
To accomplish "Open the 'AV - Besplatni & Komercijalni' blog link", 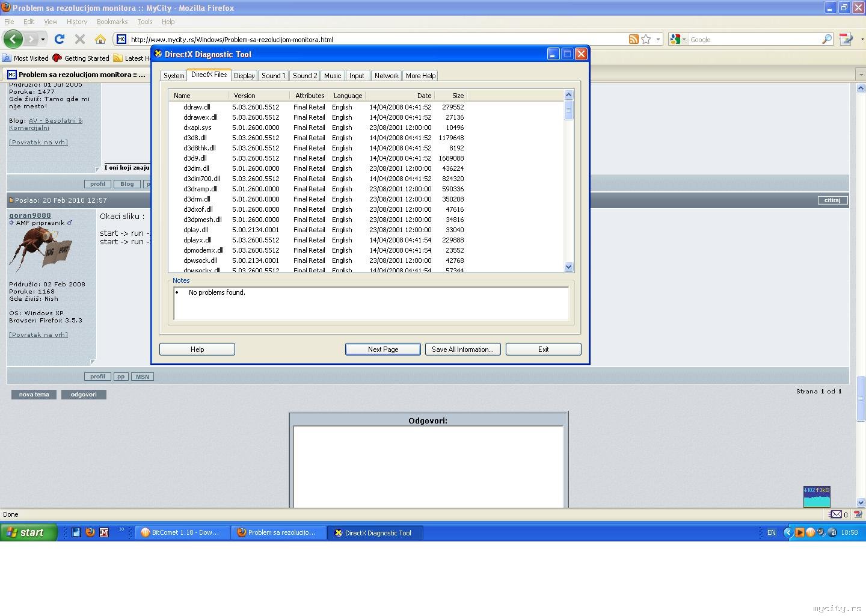I will (46, 124).
